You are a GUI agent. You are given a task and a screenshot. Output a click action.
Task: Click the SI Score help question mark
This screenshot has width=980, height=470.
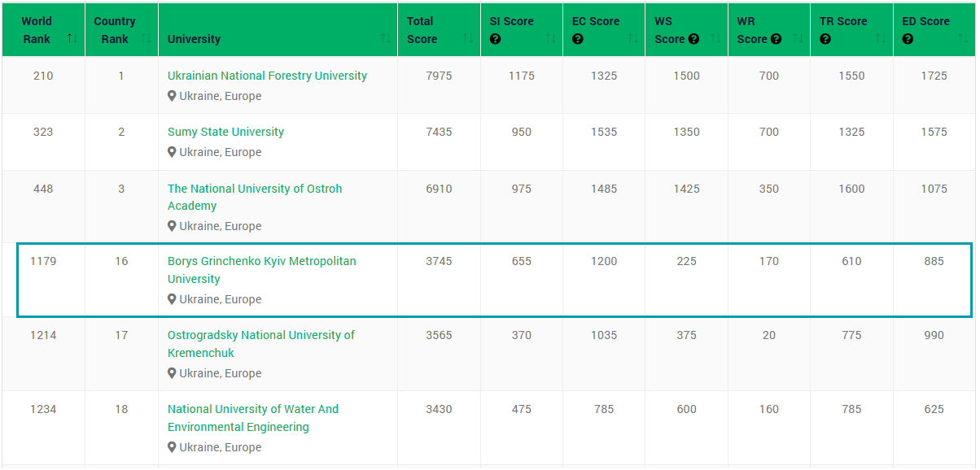click(x=495, y=39)
